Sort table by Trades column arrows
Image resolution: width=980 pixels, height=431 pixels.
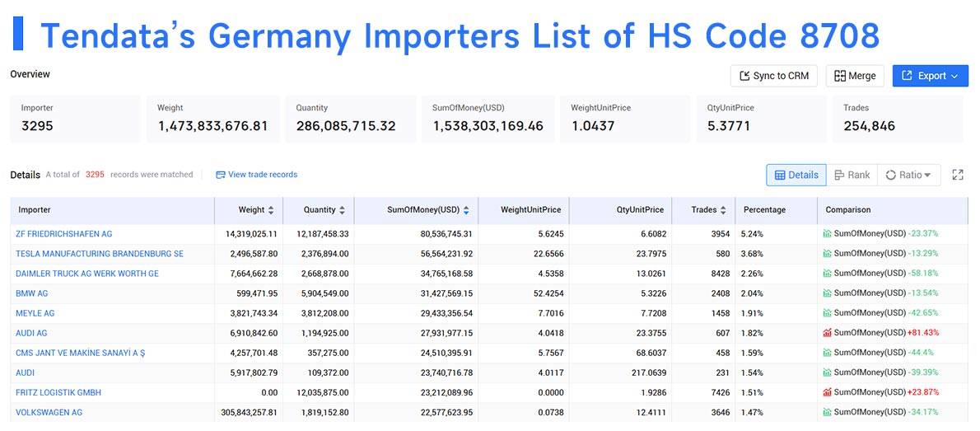click(x=723, y=210)
